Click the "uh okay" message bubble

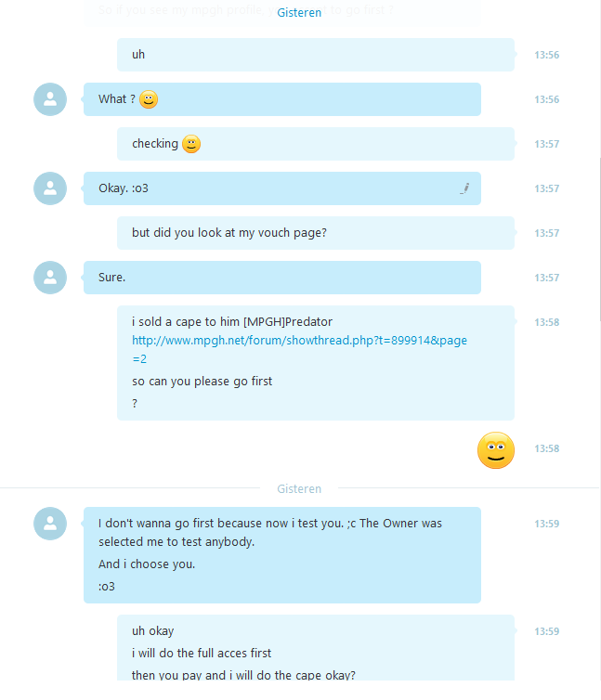(x=316, y=647)
